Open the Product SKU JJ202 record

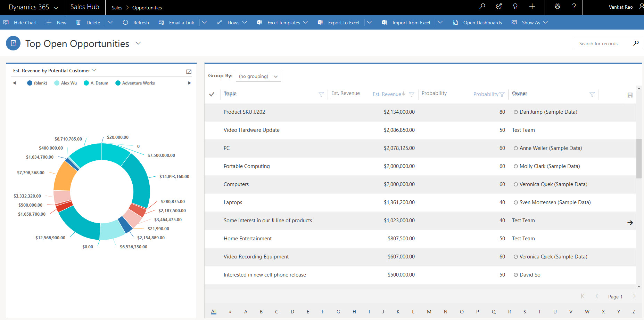[244, 112]
